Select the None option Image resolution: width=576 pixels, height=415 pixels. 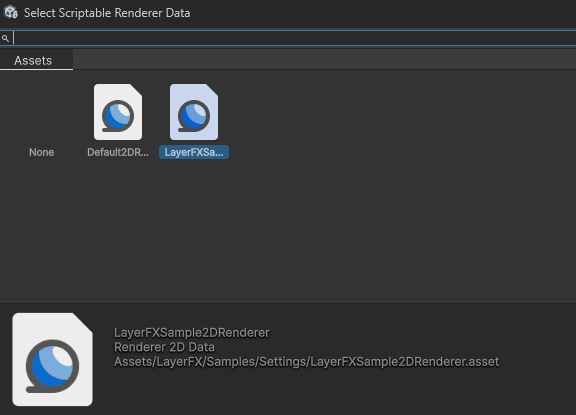tap(42, 152)
